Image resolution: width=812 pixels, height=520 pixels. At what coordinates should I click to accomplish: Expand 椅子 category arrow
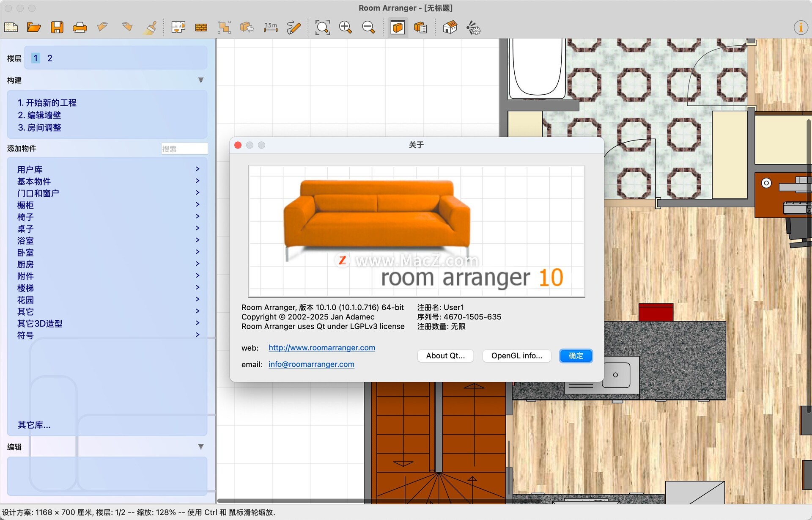(198, 216)
